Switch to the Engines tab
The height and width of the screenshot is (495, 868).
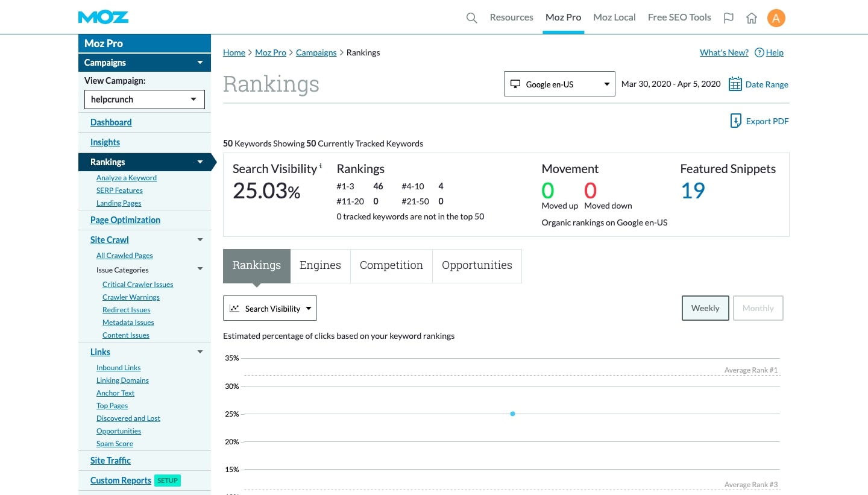point(320,266)
